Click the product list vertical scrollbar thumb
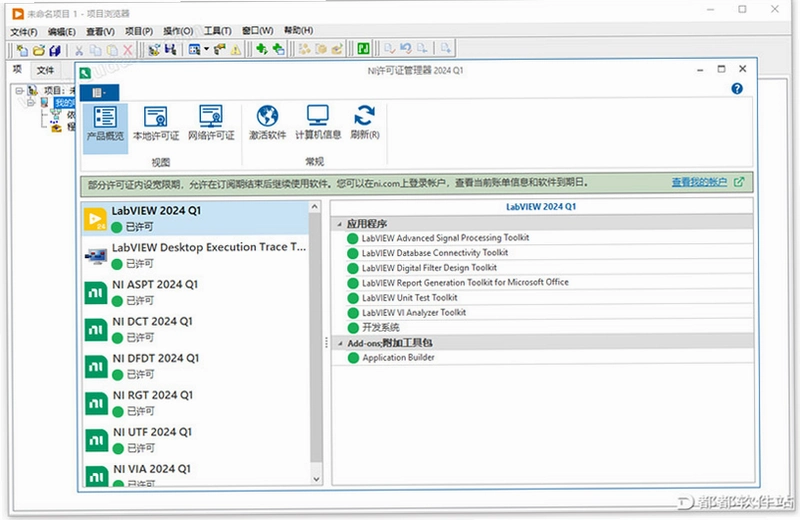This screenshot has height=520, width=800. [316, 337]
